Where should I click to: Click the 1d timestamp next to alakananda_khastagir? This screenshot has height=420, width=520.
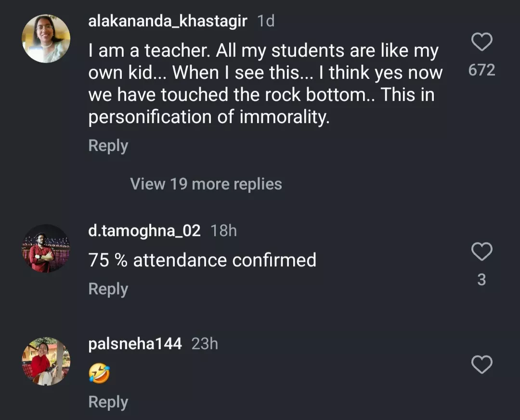point(266,22)
